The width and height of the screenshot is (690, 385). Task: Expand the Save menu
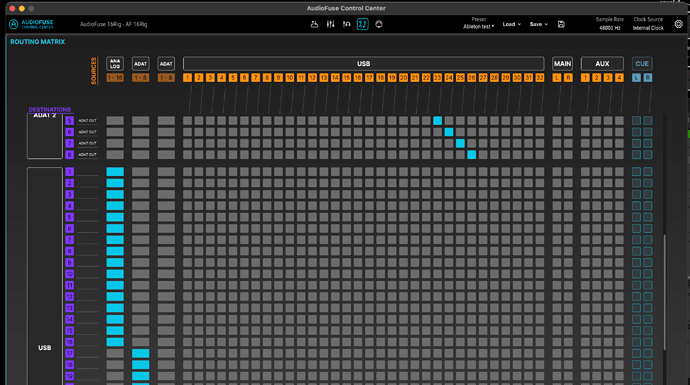pyautogui.click(x=539, y=24)
